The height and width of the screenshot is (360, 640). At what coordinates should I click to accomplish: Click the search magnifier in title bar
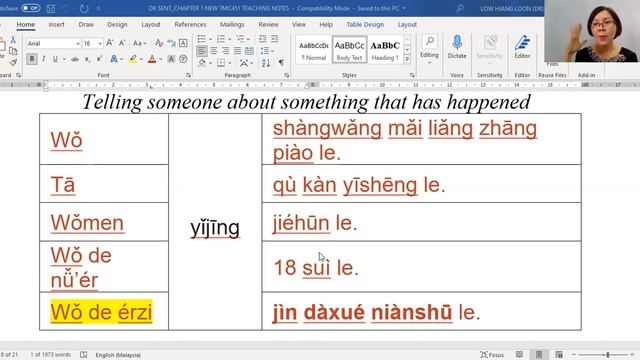(x=460, y=8)
